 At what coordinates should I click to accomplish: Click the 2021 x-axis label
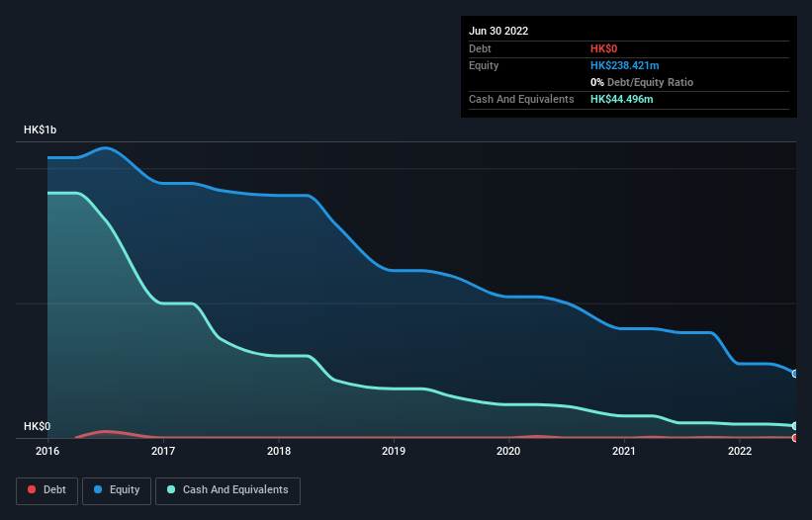click(624, 451)
